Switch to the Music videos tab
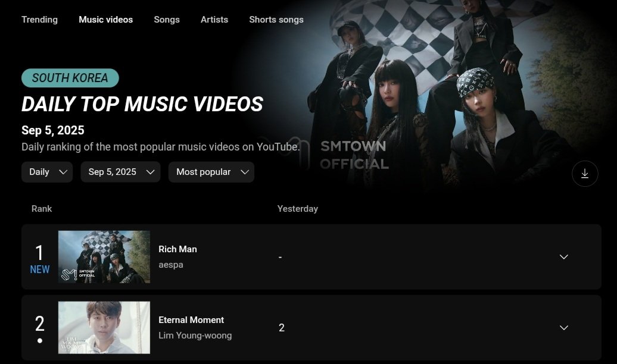Image resolution: width=617 pixels, height=364 pixels. 106,20
